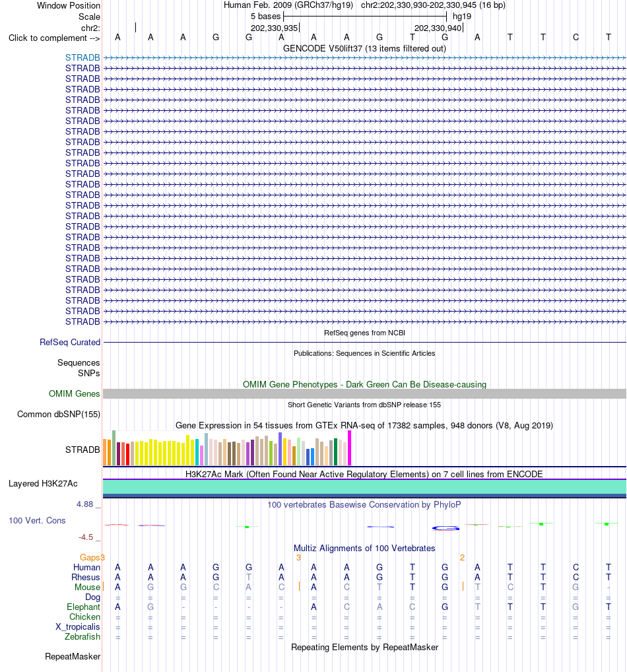Screen dimensions: 627x672
Task: Click the Rhesus alignment row label
Action: (x=86, y=578)
